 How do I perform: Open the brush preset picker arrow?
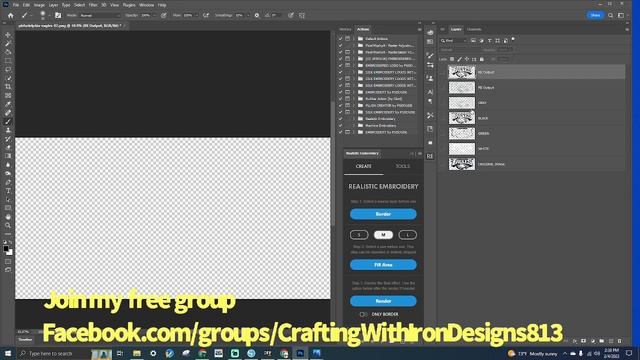coord(49,16)
